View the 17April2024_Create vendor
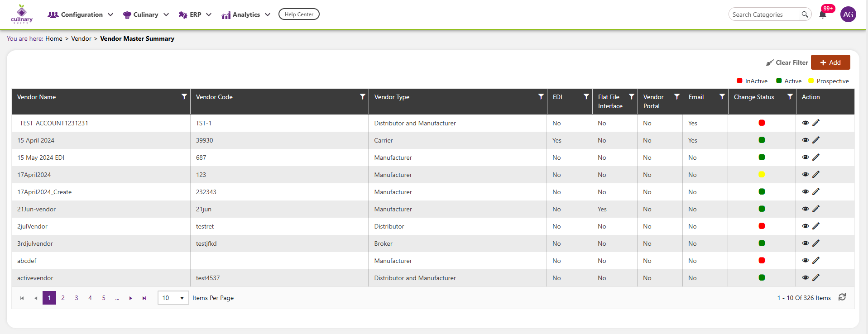This screenshot has width=868, height=334. pyautogui.click(x=806, y=191)
